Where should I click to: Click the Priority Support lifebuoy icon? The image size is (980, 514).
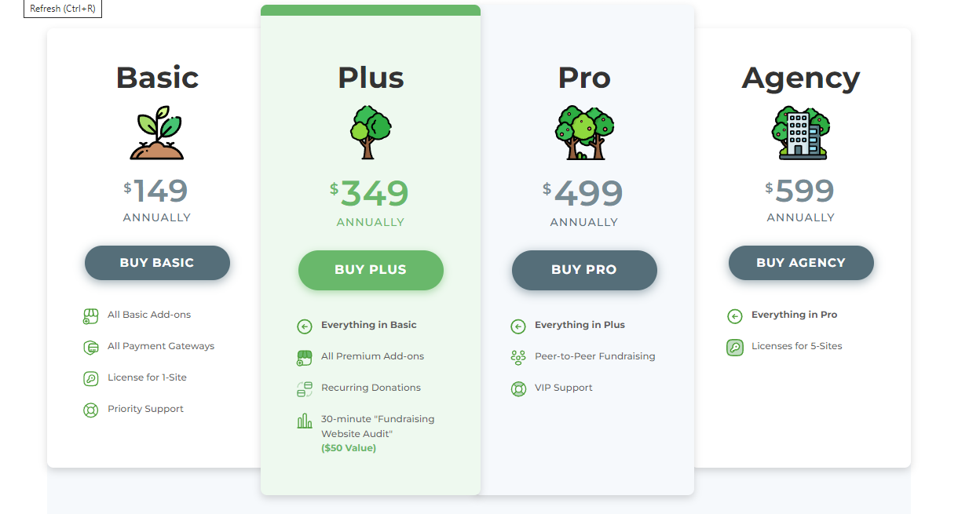[91, 410]
